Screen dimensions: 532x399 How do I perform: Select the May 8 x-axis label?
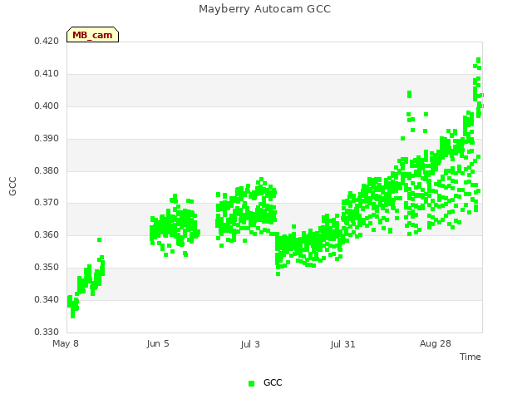(x=66, y=343)
